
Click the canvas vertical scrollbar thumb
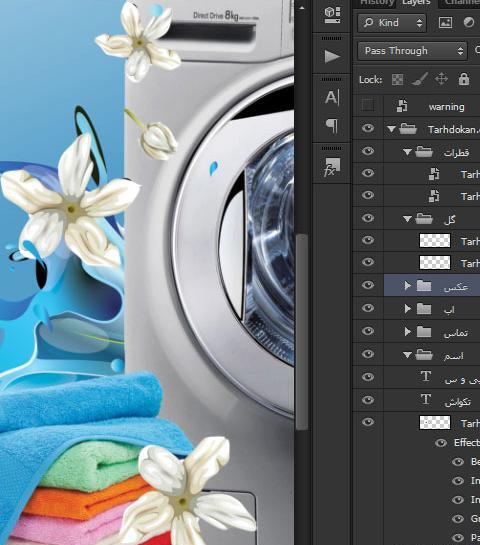(x=302, y=332)
